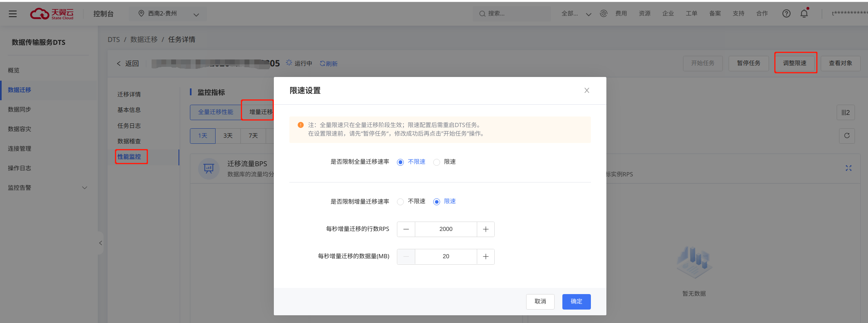Viewport: 868px width, 323px height.
Task: Switch to the 迁移详情 tab
Action: [129, 94]
